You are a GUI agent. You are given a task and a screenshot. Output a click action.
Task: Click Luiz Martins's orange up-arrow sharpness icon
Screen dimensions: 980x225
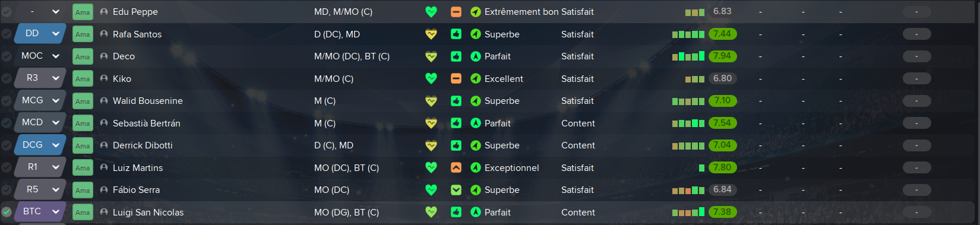pos(456,168)
